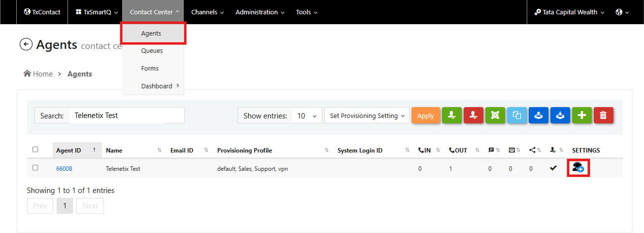Click the Next pagination button

[90, 206]
